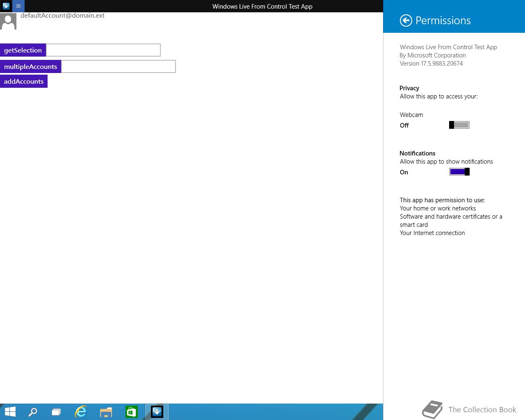
Task: Open Task View on the taskbar
Action: 56,411
